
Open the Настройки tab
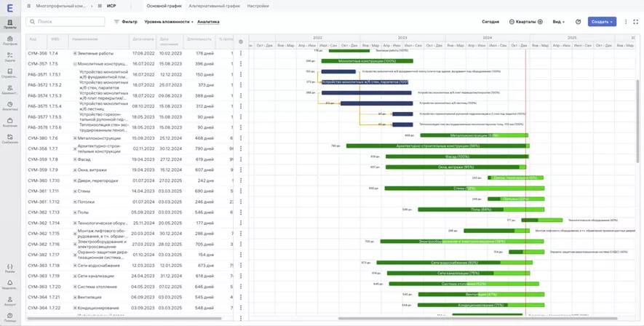258,6
